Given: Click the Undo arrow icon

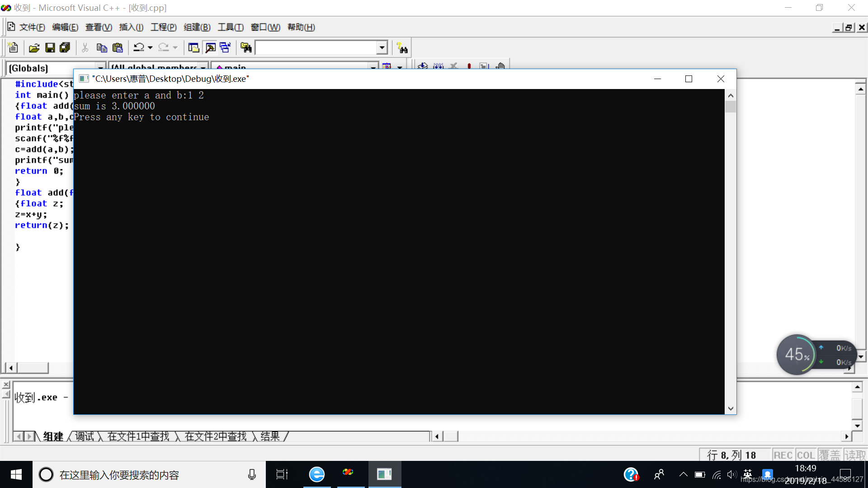Looking at the screenshot, I should 139,47.
